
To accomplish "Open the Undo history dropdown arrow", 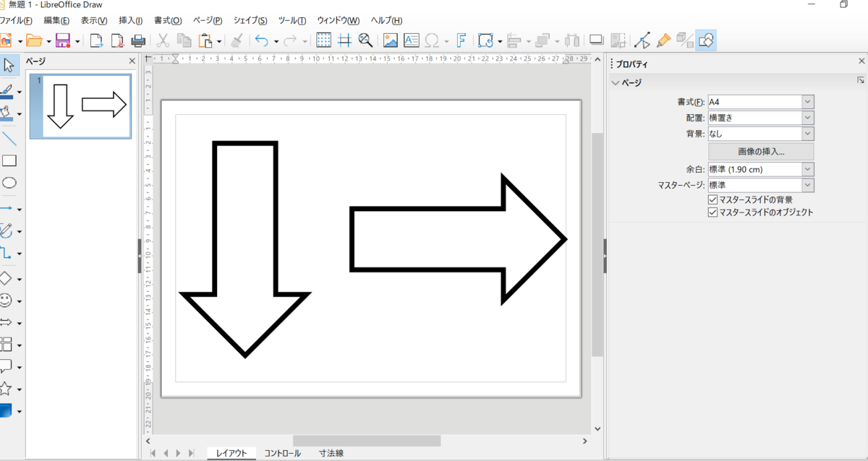I will [276, 40].
